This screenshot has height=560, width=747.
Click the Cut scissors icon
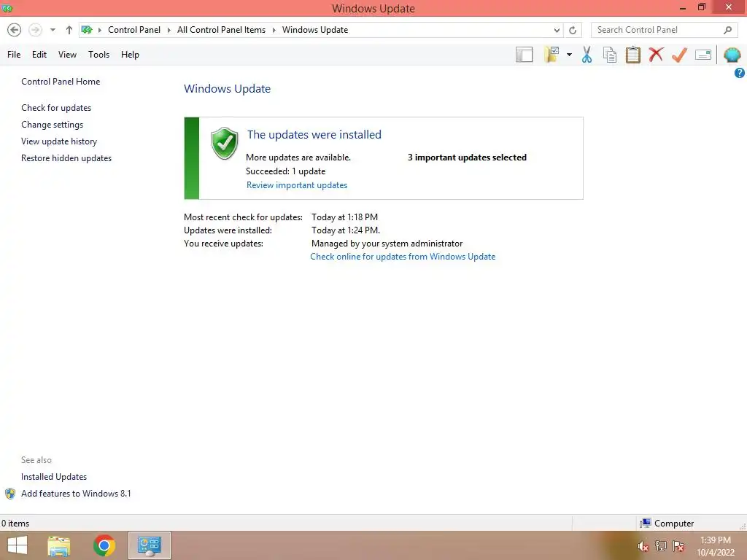(x=587, y=55)
